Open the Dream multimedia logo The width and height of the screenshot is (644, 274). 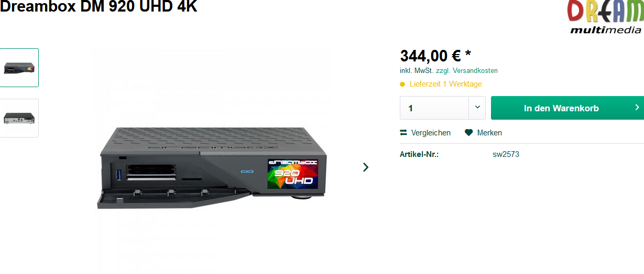[x=605, y=17]
